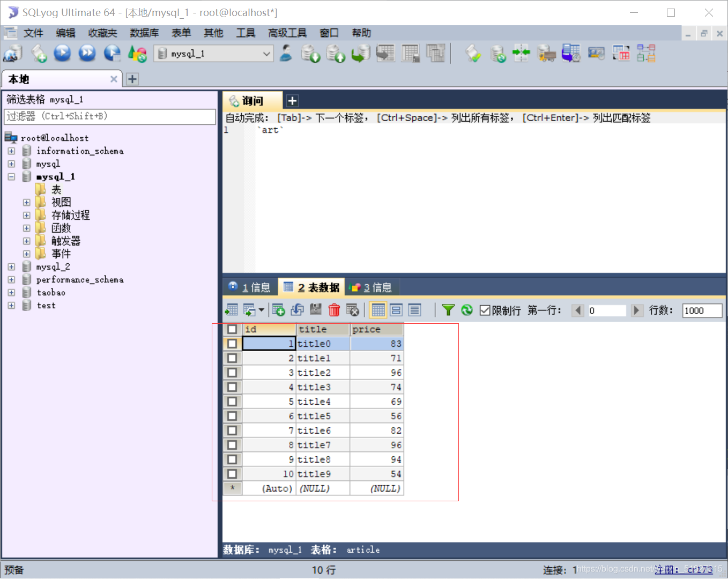The width and height of the screenshot is (728, 579).
Task: Expand the mysql database node
Action: (x=11, y=164)
